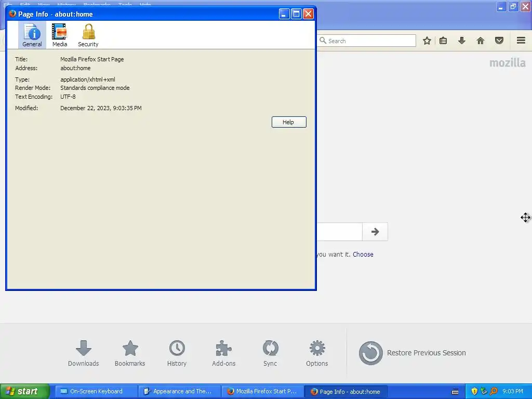Go to home page via house icon
This screenshot has width=532, height=399.
(x=481, y=41)
